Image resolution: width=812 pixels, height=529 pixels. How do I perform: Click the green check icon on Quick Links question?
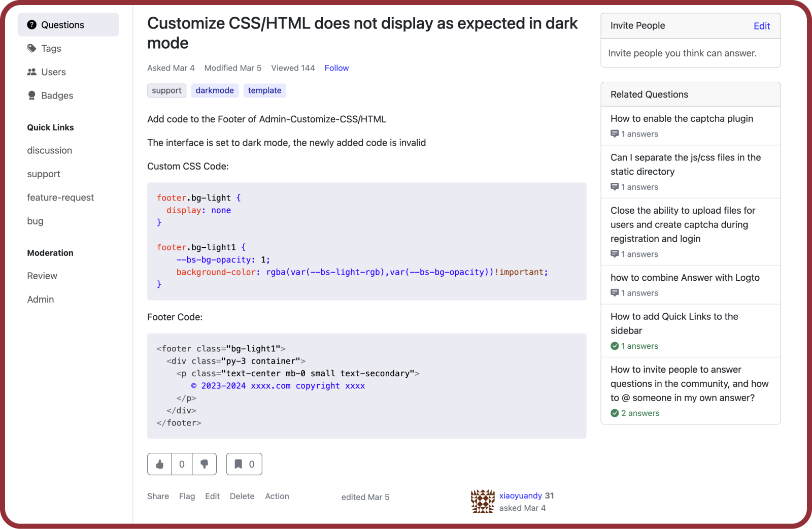click(x=615, y=346)
